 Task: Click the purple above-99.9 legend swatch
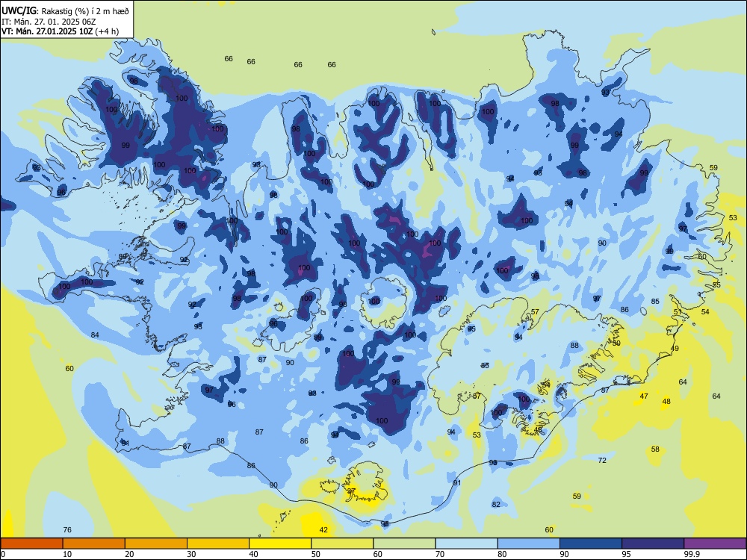tap(715, 544)
